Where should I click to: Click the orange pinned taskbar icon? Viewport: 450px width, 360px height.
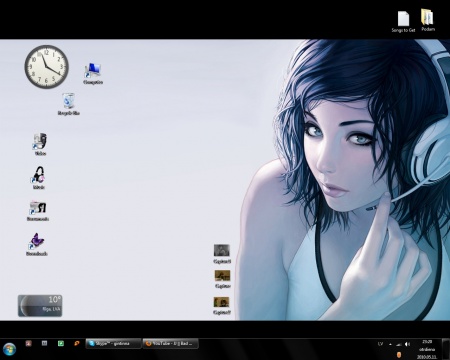(x=77, y=343)
